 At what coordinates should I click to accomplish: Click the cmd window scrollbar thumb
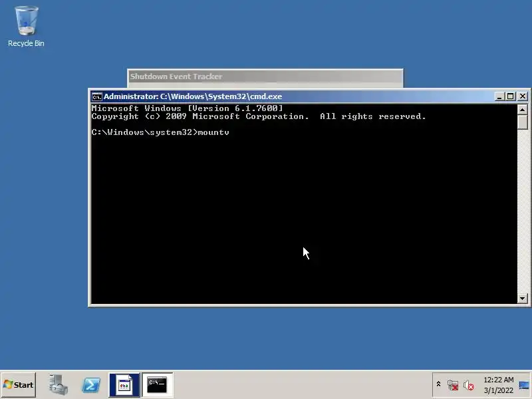[522, 122]
